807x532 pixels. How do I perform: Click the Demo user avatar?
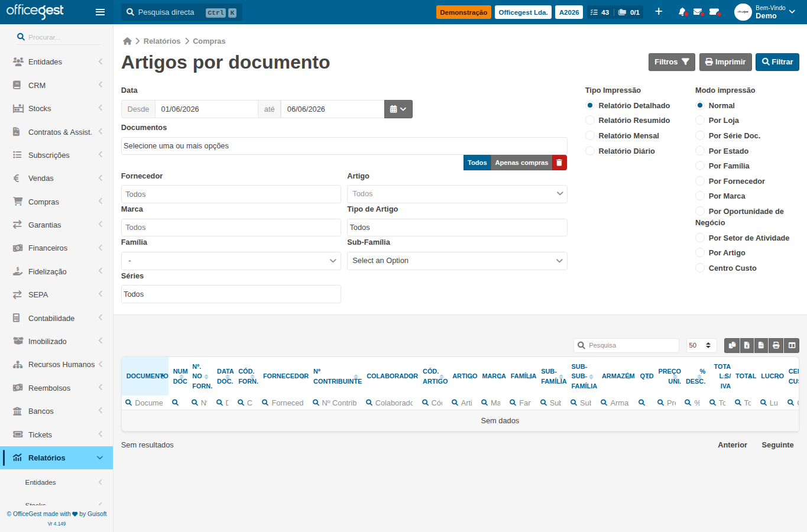click(743, 12)
